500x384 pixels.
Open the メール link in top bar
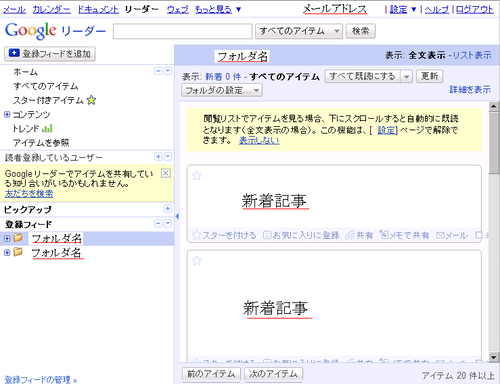point(14,9)
